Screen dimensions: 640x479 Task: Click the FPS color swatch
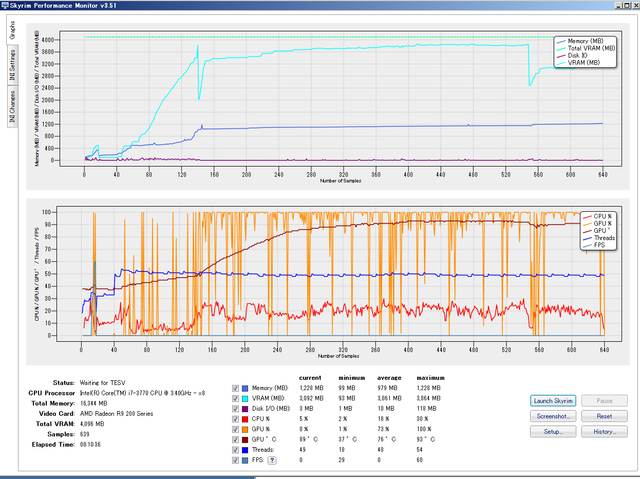(x=245, y=460)
